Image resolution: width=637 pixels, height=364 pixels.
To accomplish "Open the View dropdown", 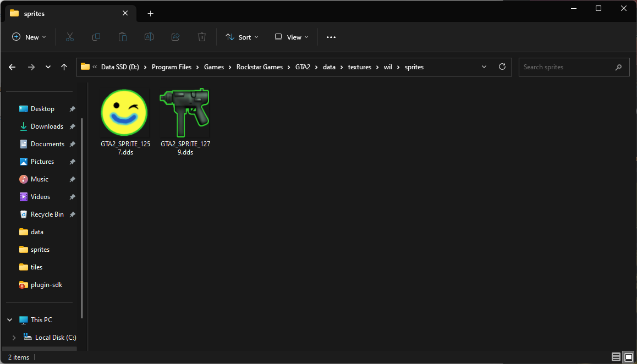I will coord(291,37).
